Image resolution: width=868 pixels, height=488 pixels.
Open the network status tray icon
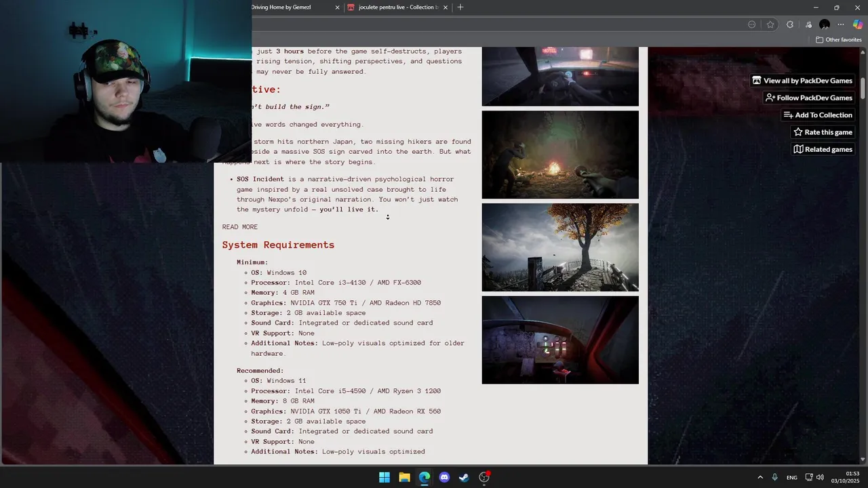tap(809, 478)
